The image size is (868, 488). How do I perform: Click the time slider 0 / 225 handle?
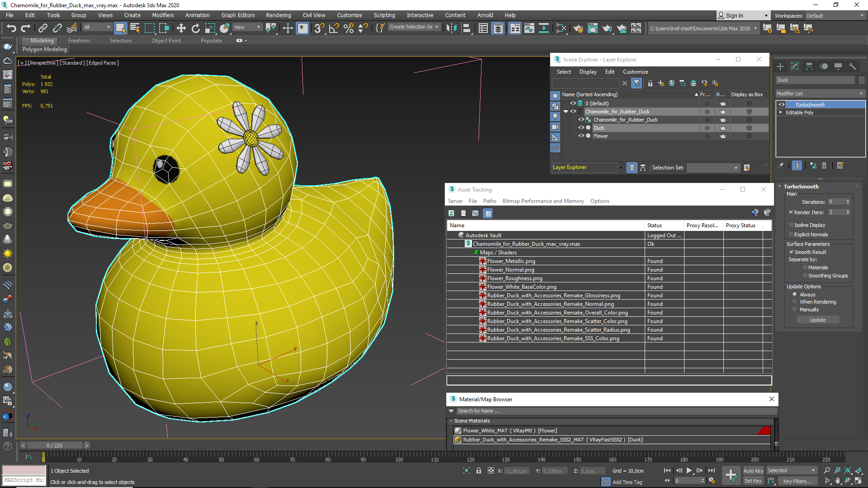click(x=55, y=446)
